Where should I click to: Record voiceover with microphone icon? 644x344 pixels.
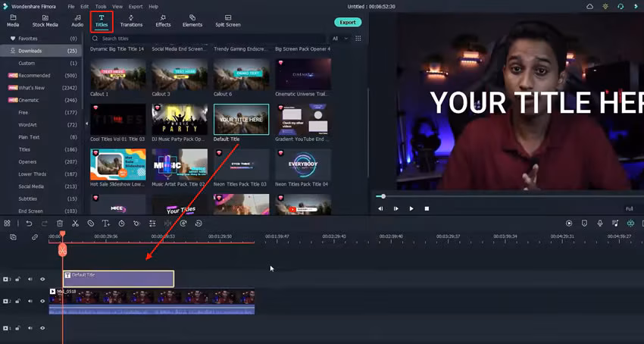600,224
